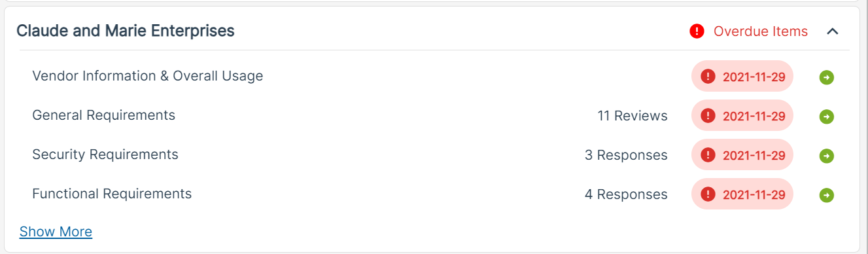Click the 3 Responses count
The image size is (868, 254).
point(626,155)
